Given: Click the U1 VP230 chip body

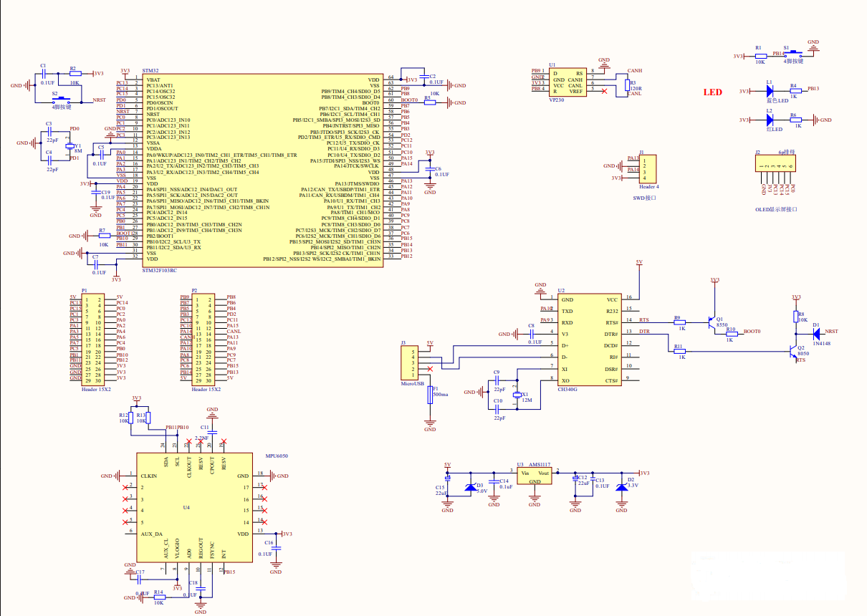Looking at the screenshot, I should tap(567, 82).
